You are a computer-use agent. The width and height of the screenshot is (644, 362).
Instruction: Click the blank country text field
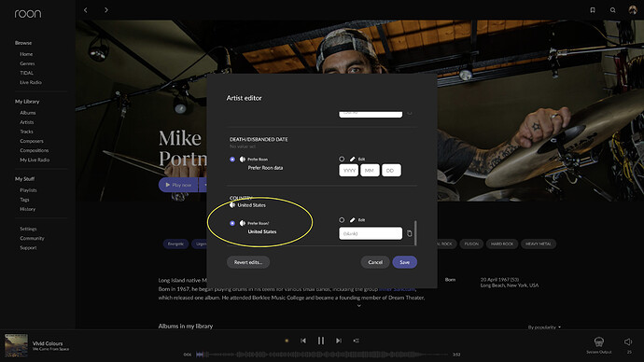click(371, 233)
